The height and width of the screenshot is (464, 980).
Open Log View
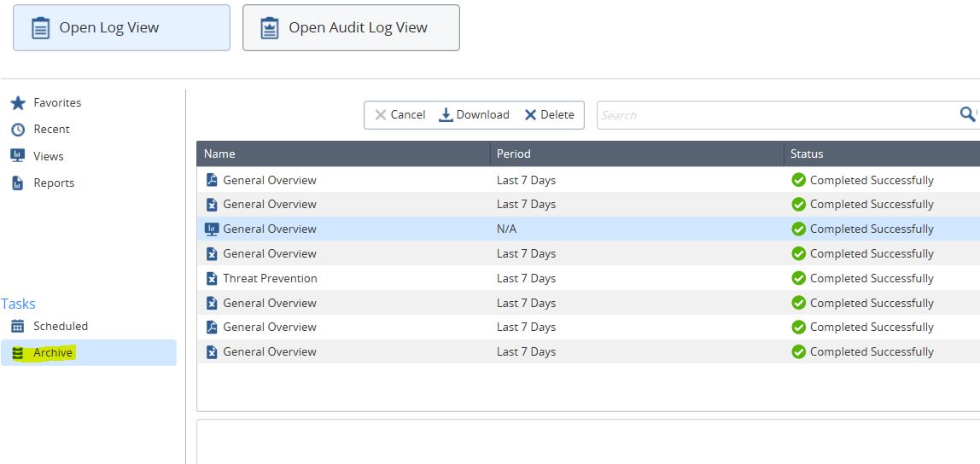coord(121,28)
